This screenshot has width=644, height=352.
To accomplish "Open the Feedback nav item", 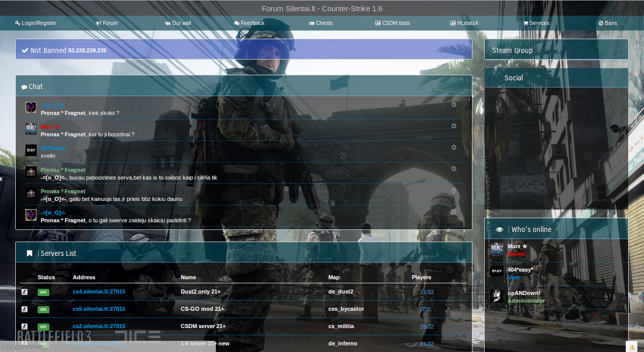I will click(249, 23).
